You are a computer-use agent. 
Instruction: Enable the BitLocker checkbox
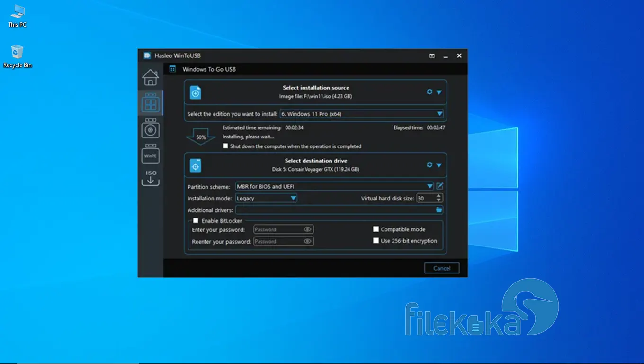click(195, 221)
